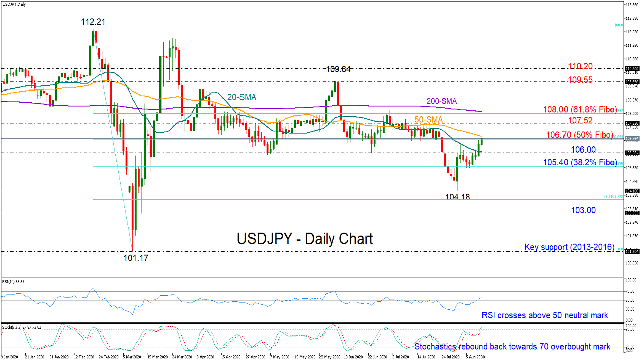This screenshot has width=644, height=362.
Task: Select the 105.40 (38.2% Fibo) label
Action: click(x=579, y=162)
